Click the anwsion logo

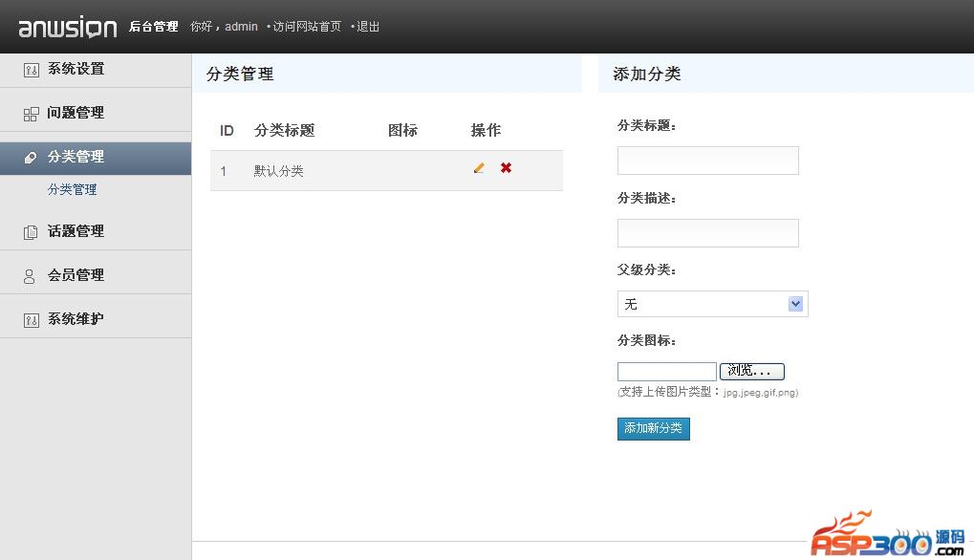(68, 28)
